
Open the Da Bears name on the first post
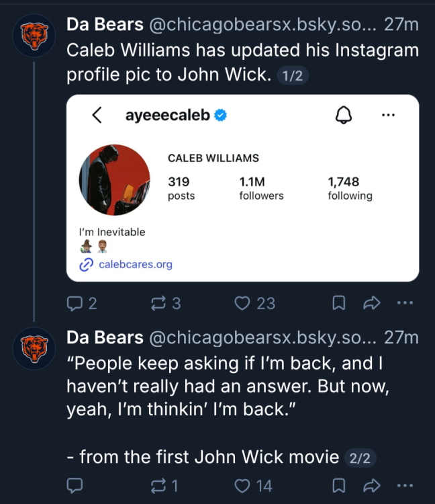105,24
